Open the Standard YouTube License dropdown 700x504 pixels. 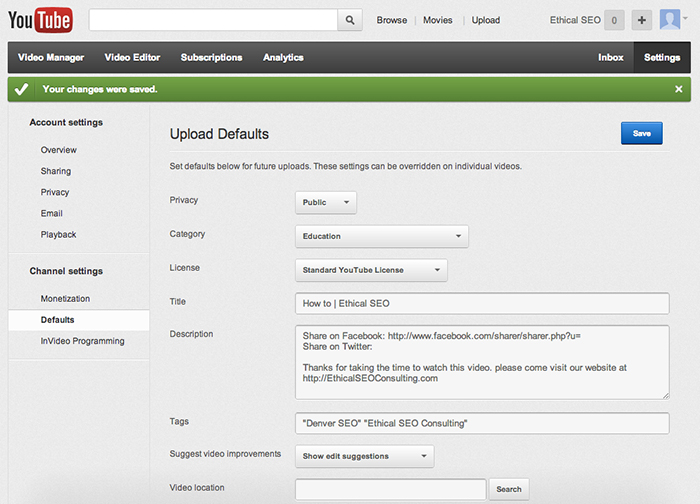coord(371,270)
